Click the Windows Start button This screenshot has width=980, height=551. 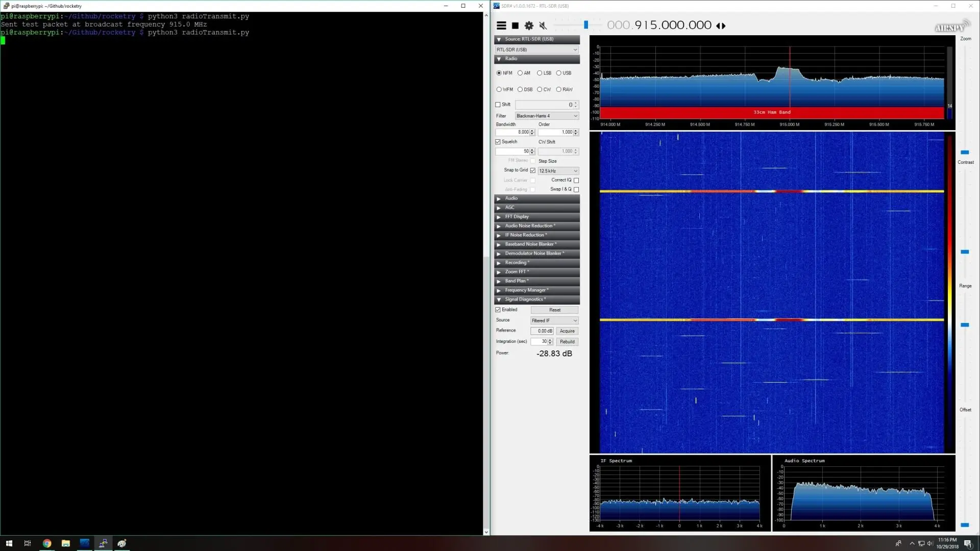pyautogui.click(x=9, y=543)
